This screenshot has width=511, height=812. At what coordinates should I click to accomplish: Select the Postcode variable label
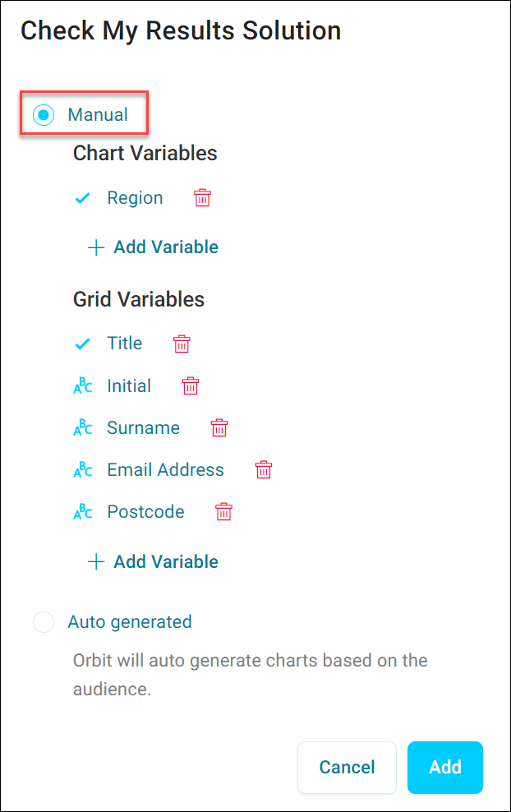click(x=146, y=512)
